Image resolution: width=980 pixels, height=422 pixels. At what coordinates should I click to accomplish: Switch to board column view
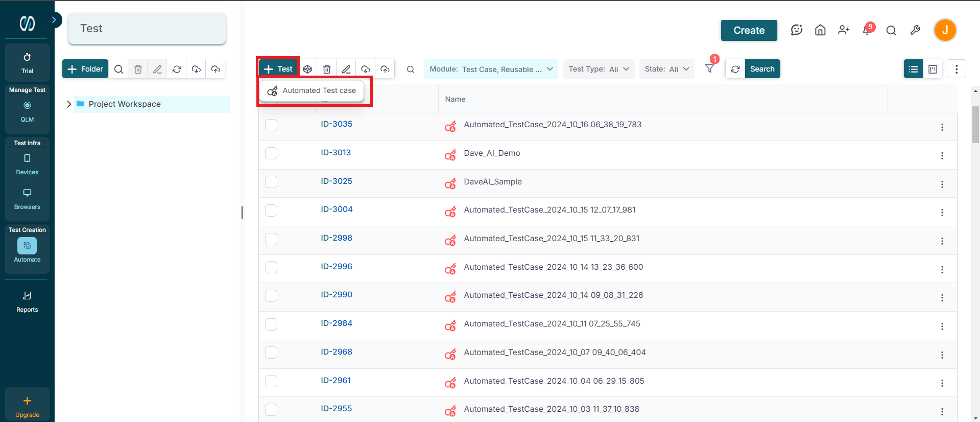(x=933, y=69)
